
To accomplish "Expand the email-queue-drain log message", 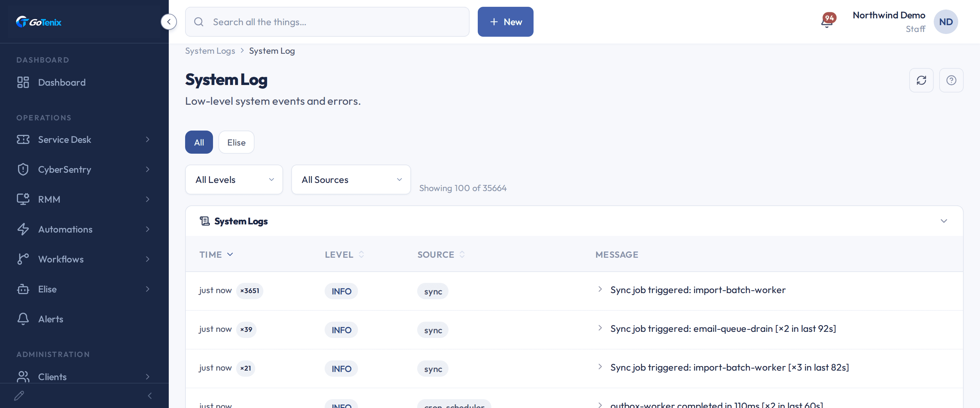I will (600, 328).
